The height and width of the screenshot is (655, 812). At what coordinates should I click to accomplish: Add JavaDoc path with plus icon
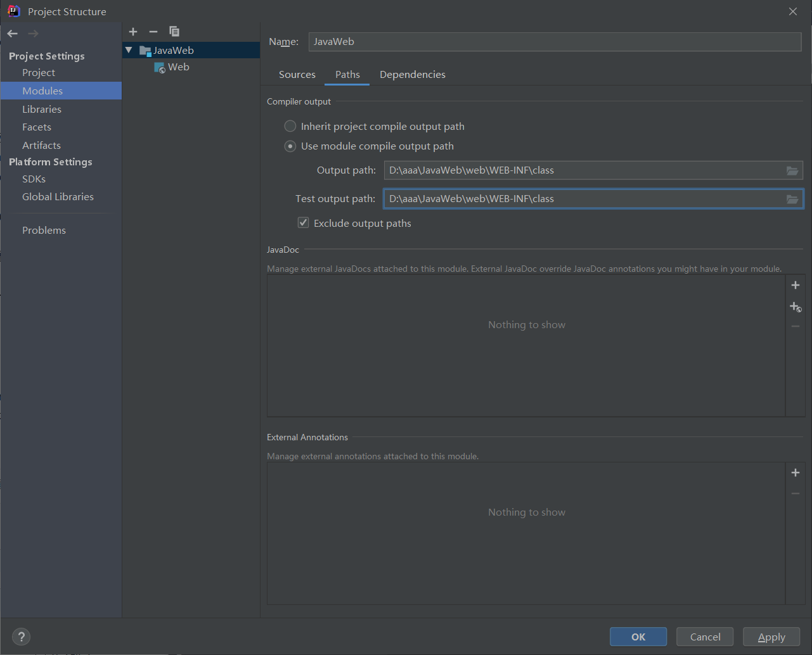point(796,285)
